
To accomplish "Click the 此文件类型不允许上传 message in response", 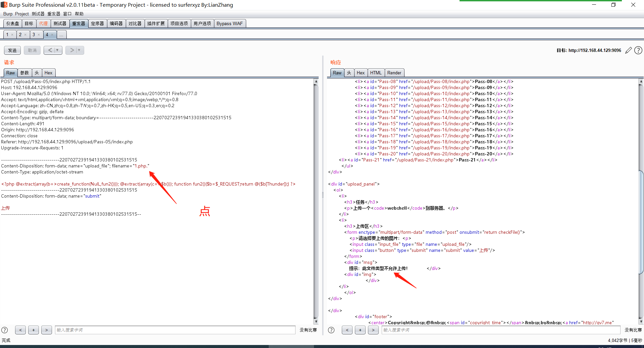I will 385,269.
